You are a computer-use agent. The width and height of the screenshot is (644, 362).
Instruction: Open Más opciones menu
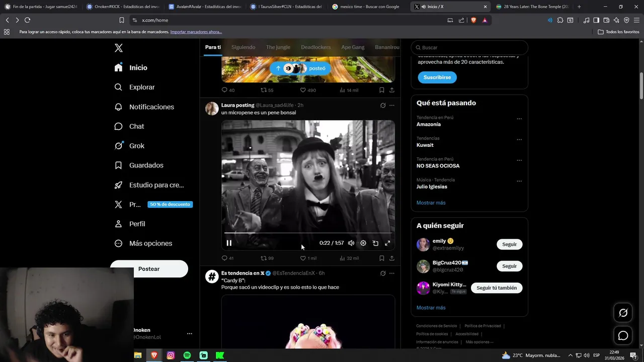point(144,243)
